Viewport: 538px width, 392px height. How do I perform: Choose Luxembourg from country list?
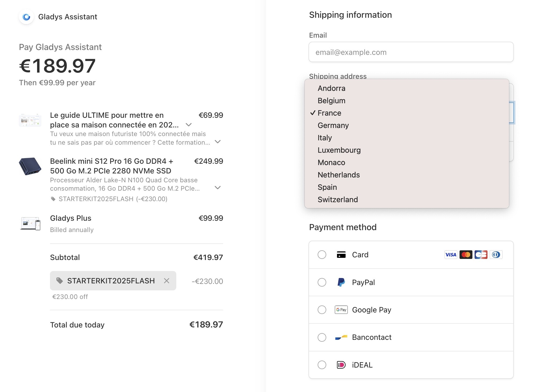point(407,150)
